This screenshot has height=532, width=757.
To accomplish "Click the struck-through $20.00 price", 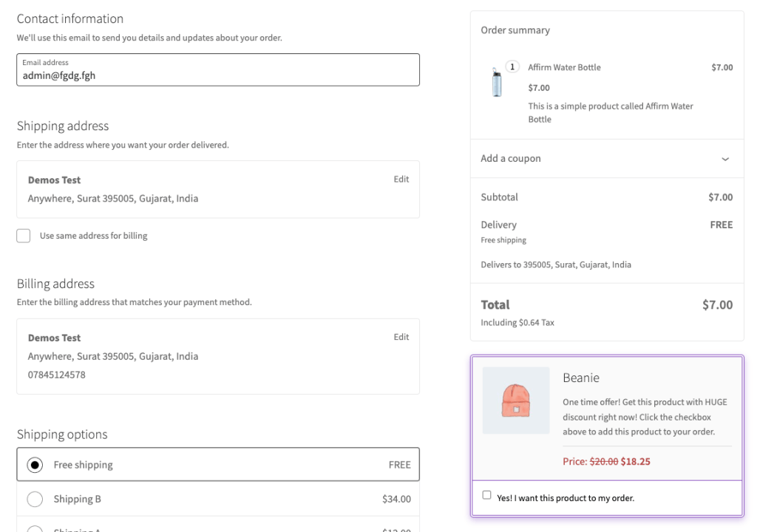I will (604, 462).
